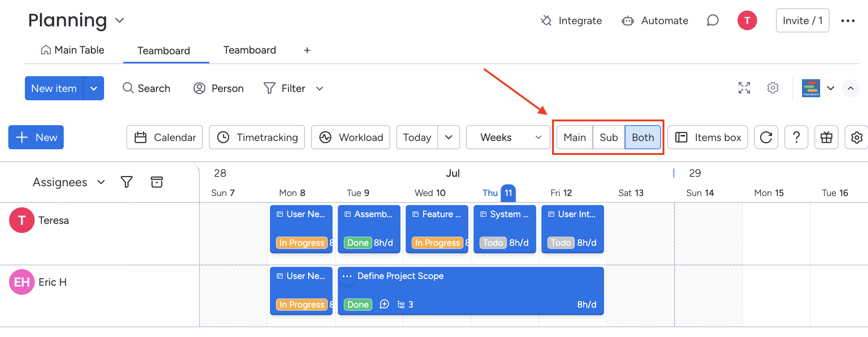Switch view to Sub items only
Viewport: 868px width, 337px height.
[609, 137]
